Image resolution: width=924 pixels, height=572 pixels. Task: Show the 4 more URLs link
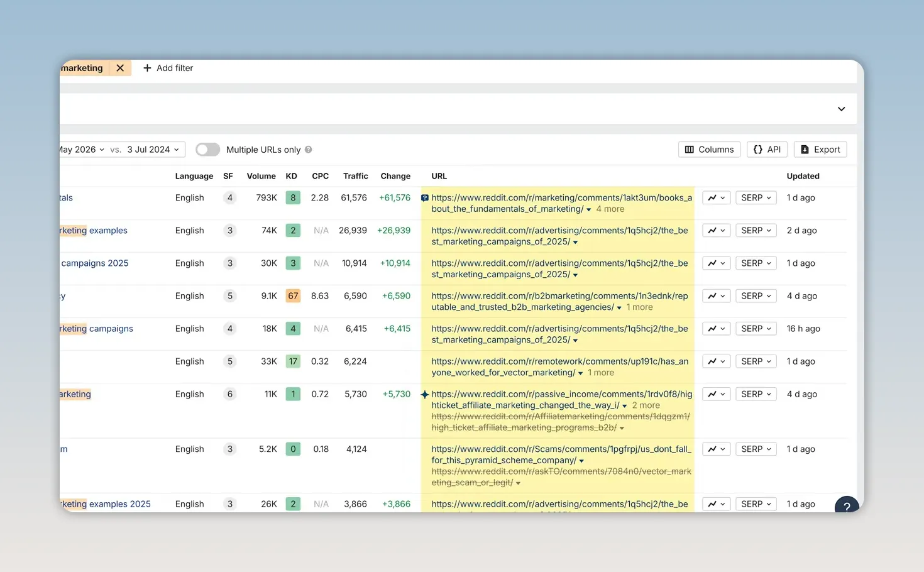tap(610, 209)
